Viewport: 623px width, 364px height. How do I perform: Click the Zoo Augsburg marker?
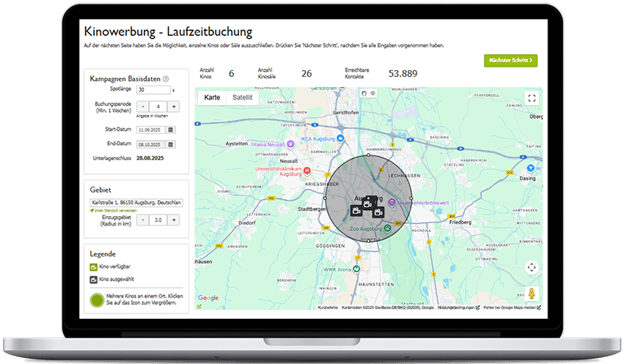[387, 228]
